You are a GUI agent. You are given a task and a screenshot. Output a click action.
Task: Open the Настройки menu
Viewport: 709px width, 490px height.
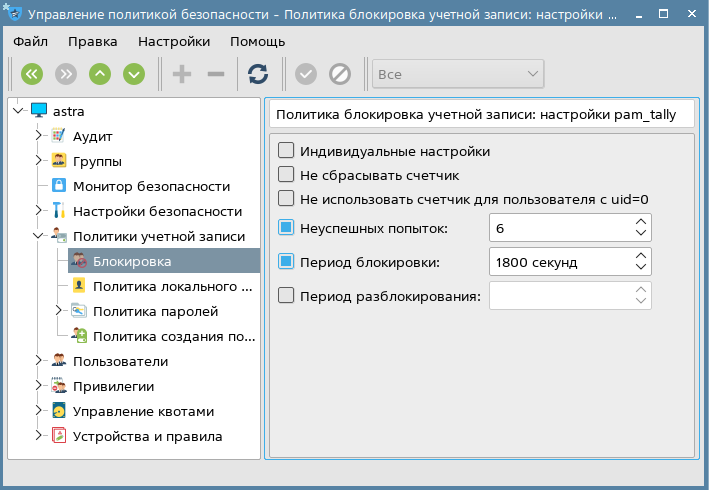click(x=174, y=42)
